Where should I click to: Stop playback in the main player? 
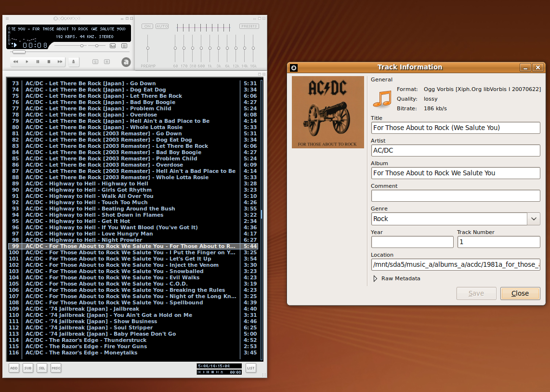pos(49,62)
